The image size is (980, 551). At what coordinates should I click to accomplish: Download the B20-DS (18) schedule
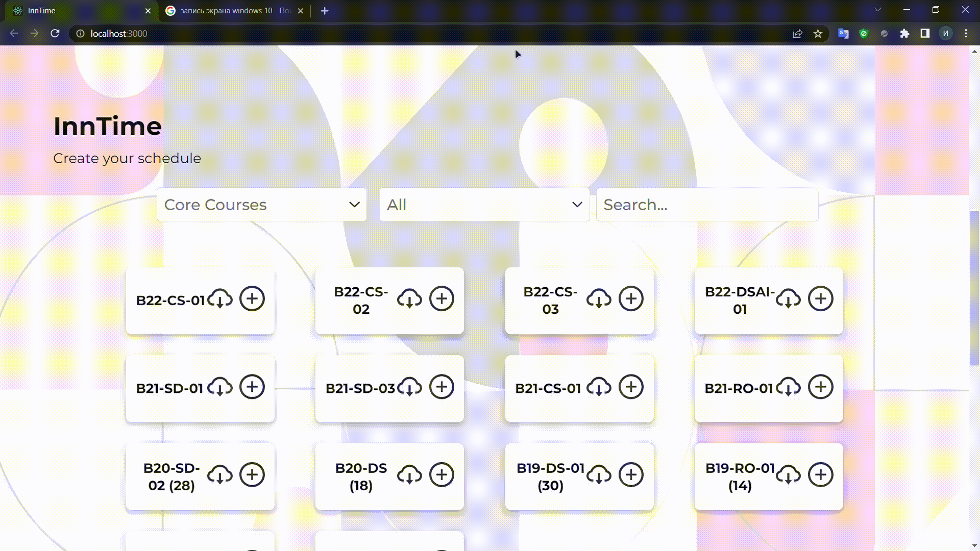(409, 475)
